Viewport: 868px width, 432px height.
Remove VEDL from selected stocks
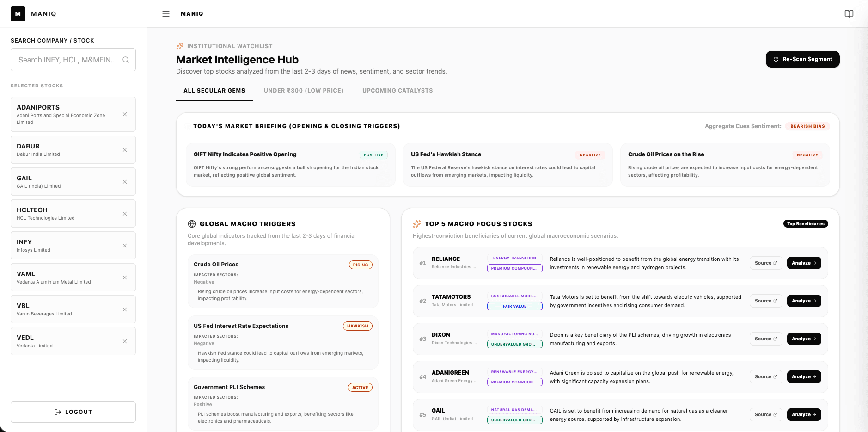pyautogui.click(x=125, y=341)
